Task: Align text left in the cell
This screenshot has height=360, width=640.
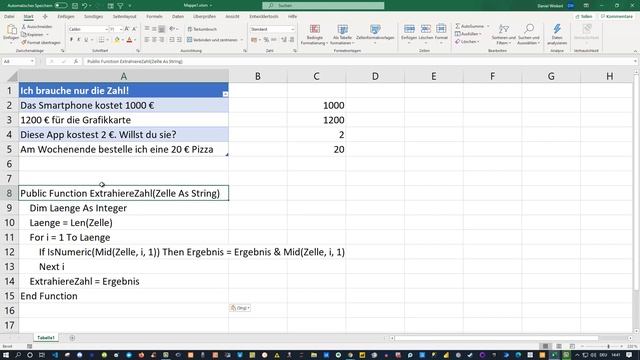Action: 147,40
